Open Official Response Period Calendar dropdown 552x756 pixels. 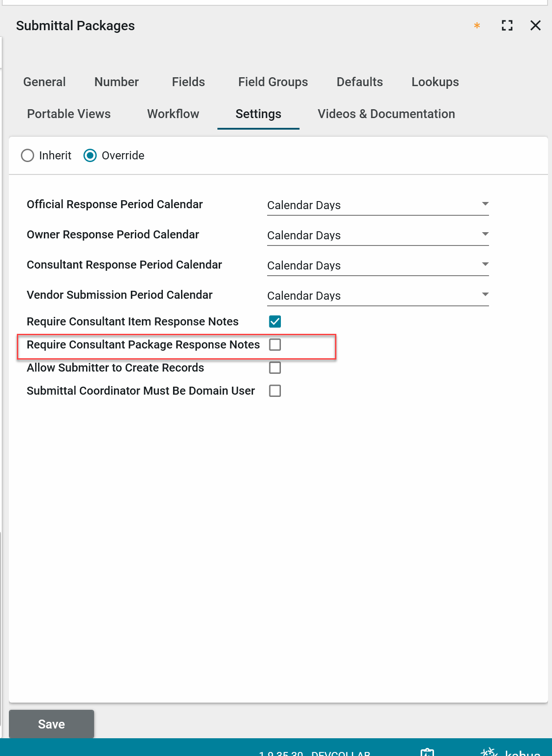(378, 205)
